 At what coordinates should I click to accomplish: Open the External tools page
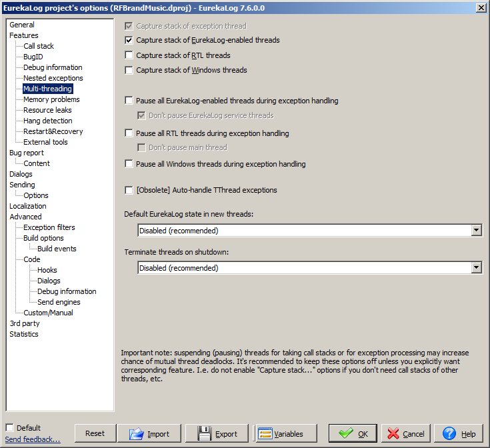click(x=45, y=142)
